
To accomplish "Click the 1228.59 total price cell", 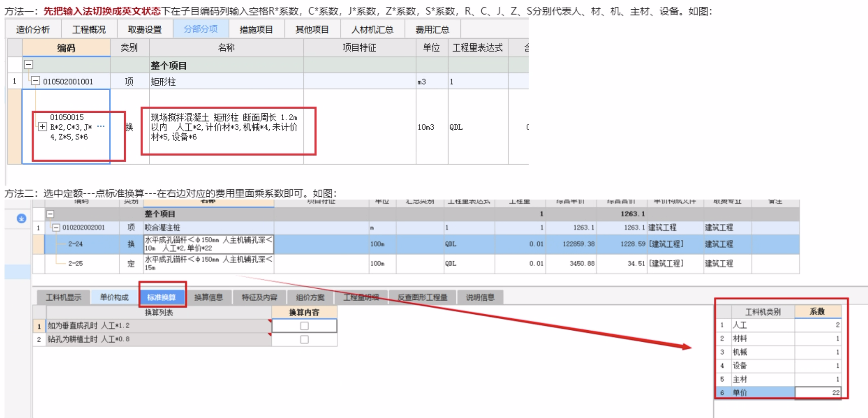I will click(621, 244).
